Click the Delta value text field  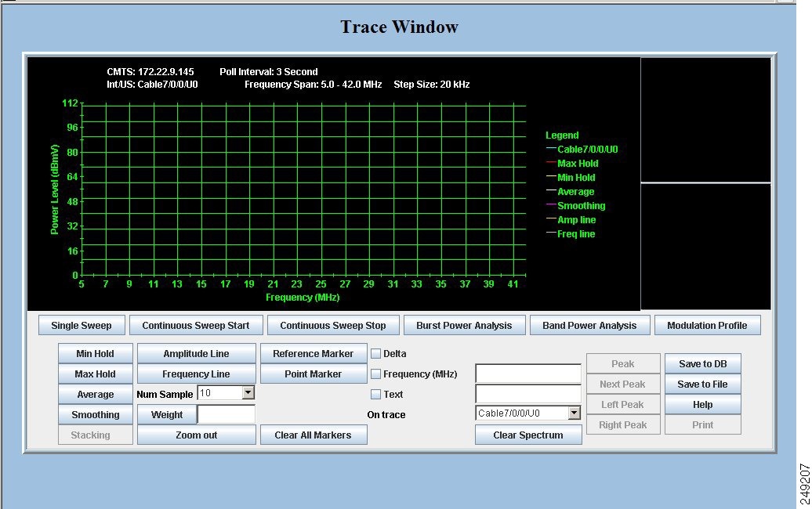pos(528,374)
